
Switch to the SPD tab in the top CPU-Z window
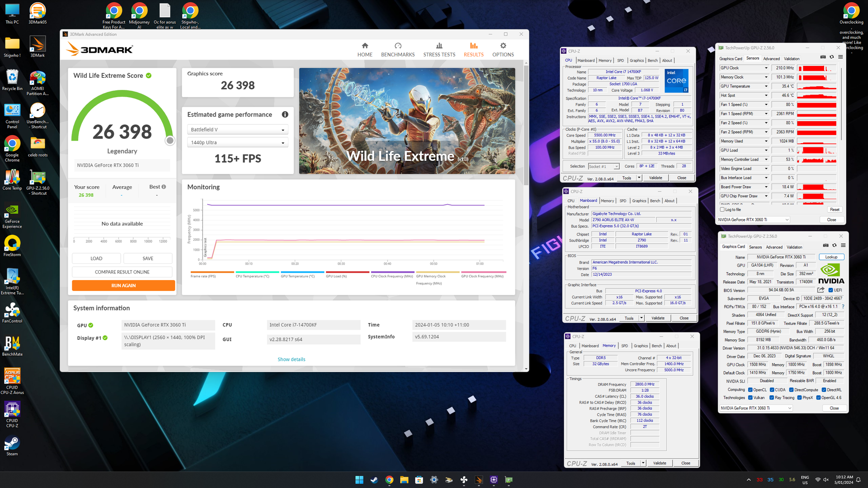(620, 61)
